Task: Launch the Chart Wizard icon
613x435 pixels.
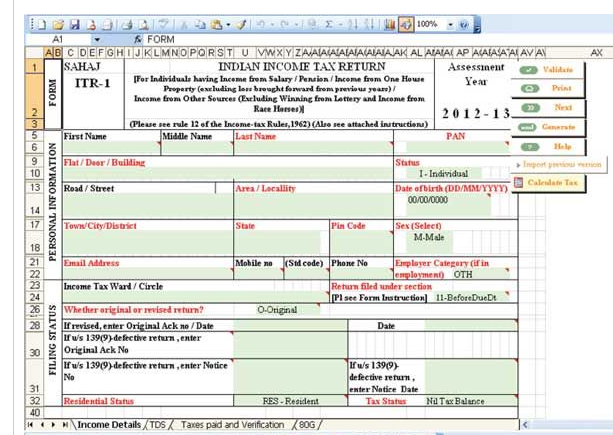Action: pos(389,24)
